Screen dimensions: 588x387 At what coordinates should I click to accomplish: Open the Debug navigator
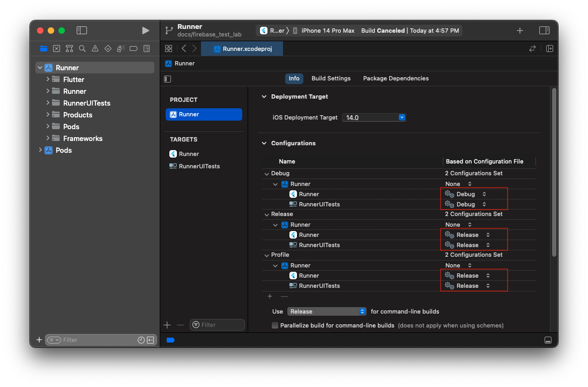point(121,49)
